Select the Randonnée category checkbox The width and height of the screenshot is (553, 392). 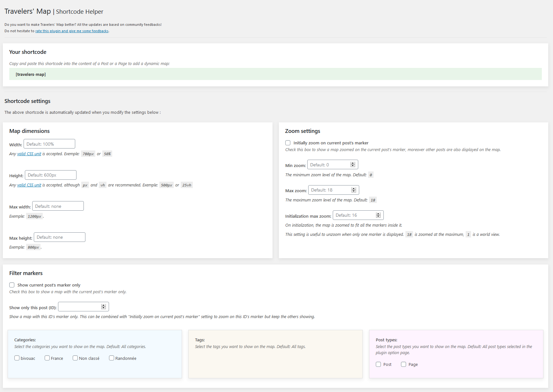point(112,358)
